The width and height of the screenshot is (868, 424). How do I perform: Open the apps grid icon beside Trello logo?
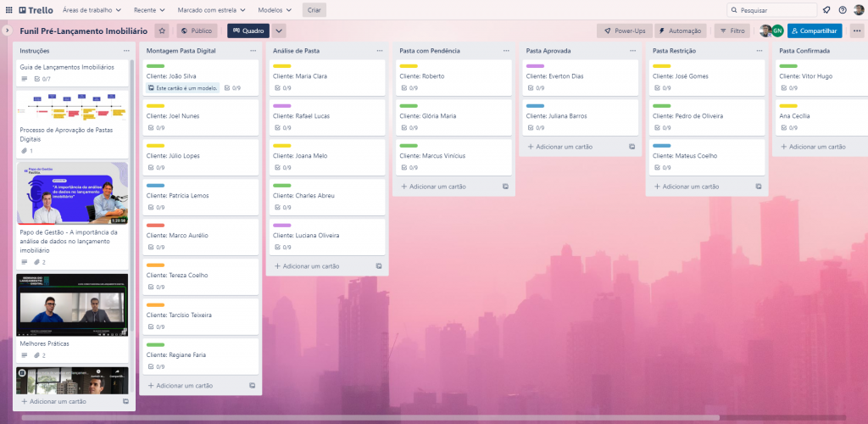[x=10, y=10]
